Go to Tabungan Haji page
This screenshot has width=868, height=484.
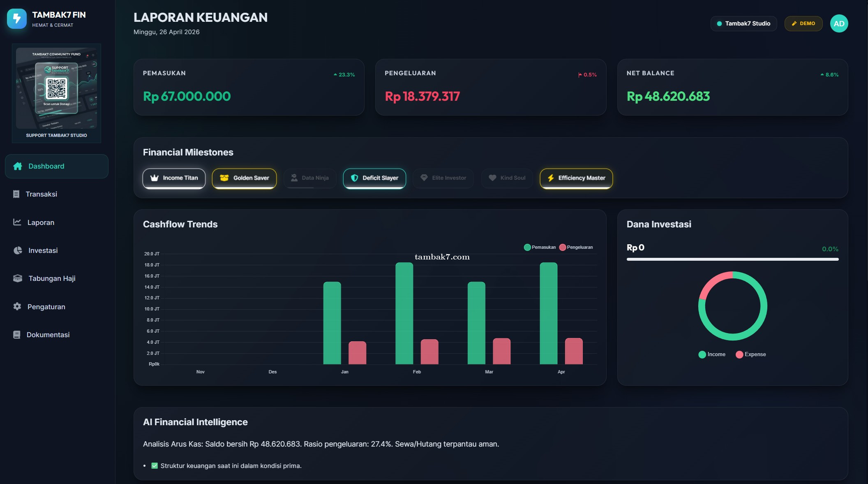(x=52, y=278)
